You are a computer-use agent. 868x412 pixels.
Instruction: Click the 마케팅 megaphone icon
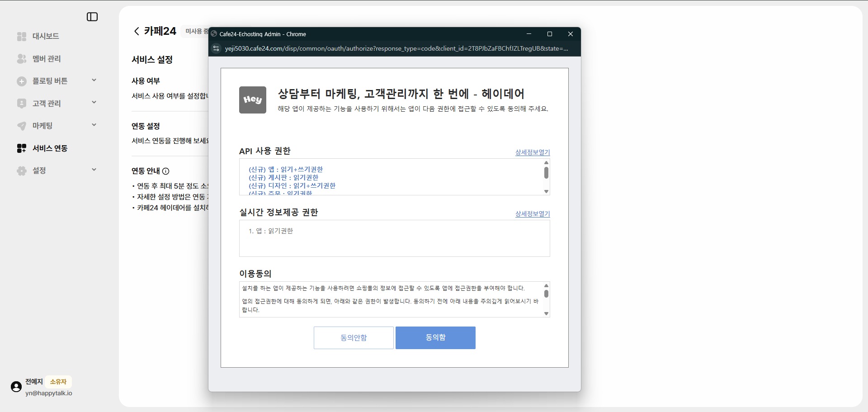click(x=22, y=126)
